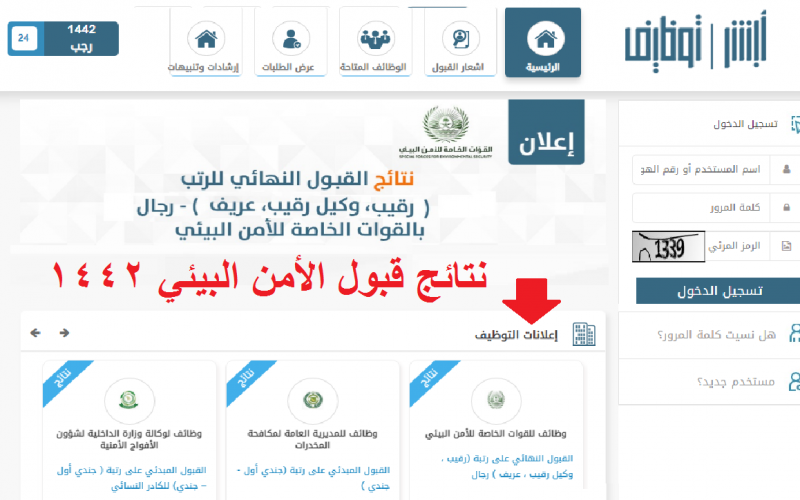Image resolution: width=800 pixels, height=500 pixels.
Task: Click the image icon beside captcha field
Action: (x=786, y=246)
